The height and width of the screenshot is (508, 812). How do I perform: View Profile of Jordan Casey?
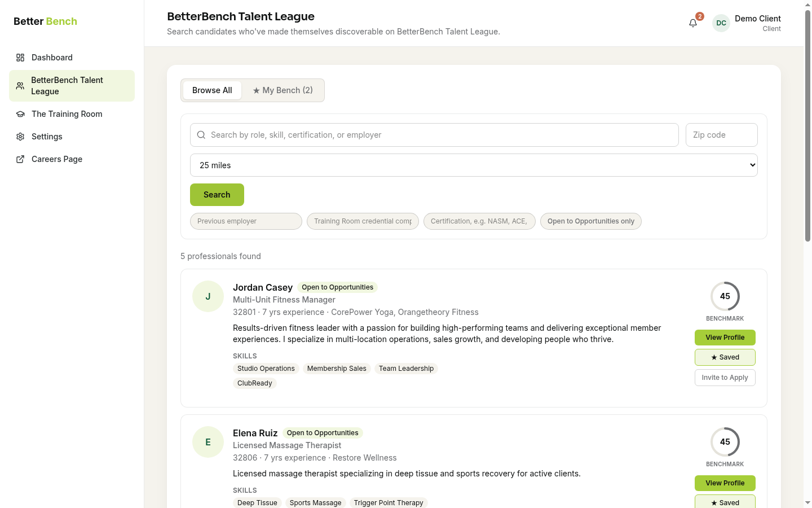(x=725, y=338)
